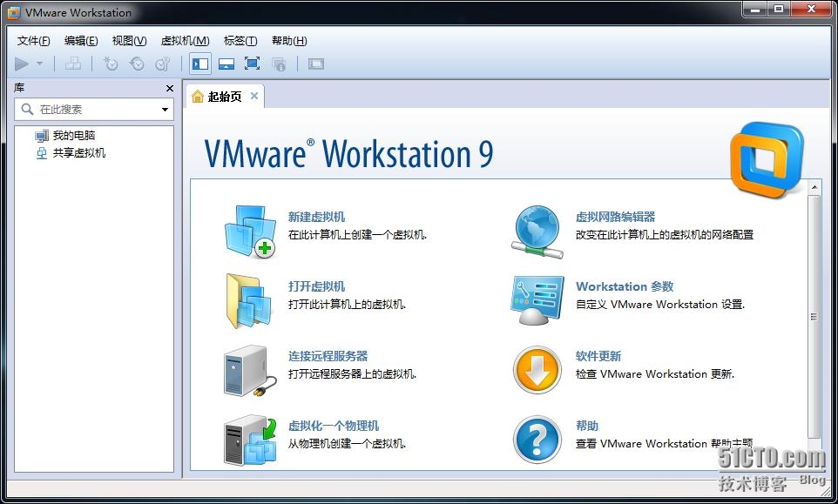Toggle the thumbnail bar view icon
This screenshot has width=838, height=504.
click(x=226, y=64)
